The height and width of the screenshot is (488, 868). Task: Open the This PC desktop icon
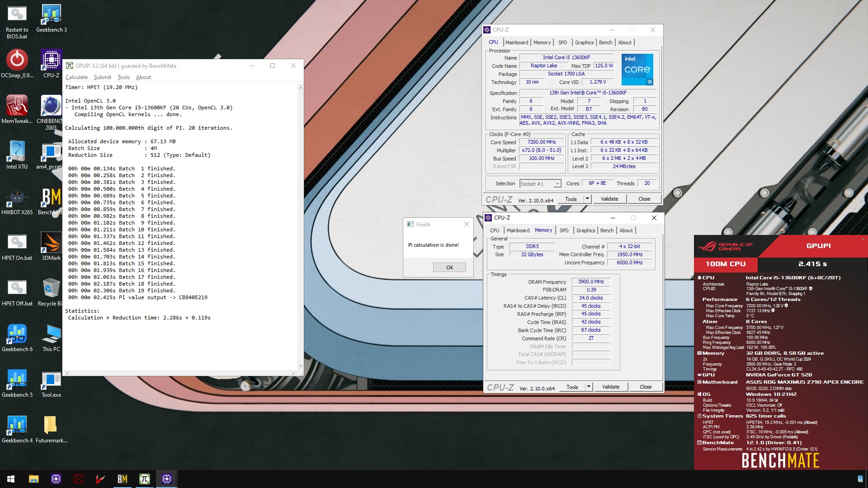pyautogui.click(x=51, y=338)
